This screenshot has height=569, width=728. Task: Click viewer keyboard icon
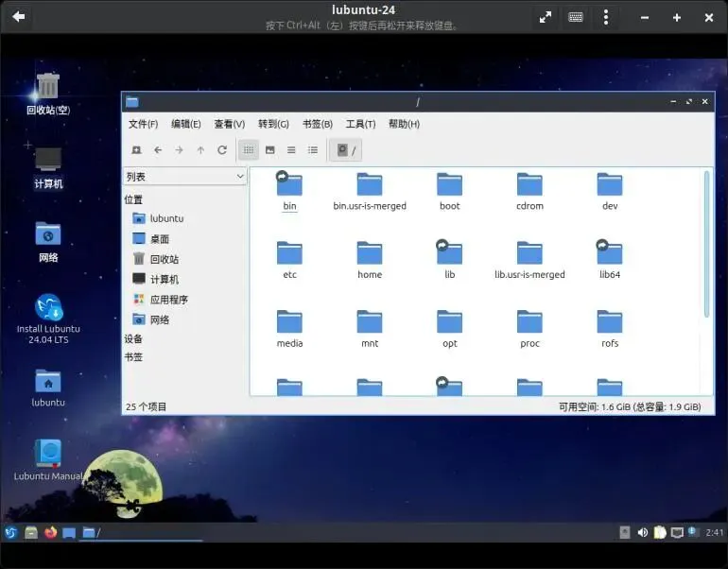click(576, 17)
